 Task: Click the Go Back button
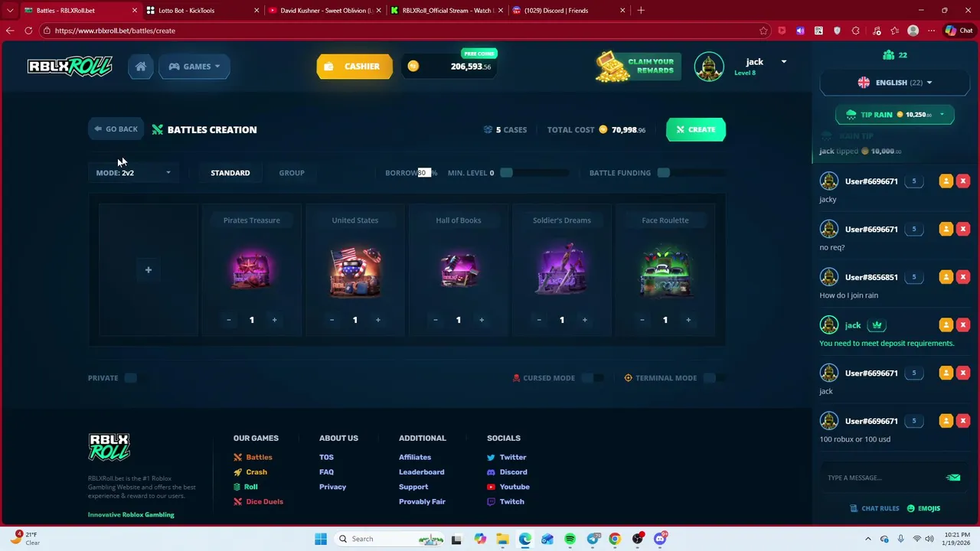[x=116, y=129]
